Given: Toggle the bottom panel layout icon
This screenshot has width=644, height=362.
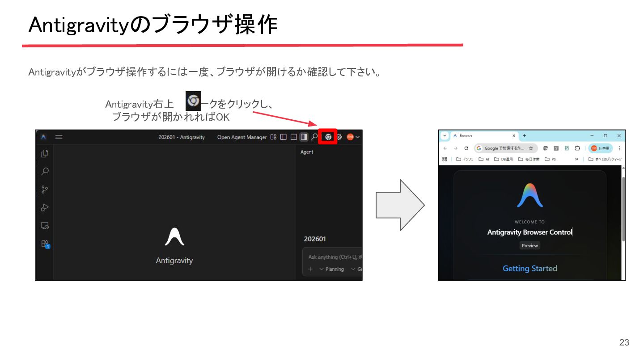Looking at the screenshot, I should pyautogui.click(x=294, y=137).
